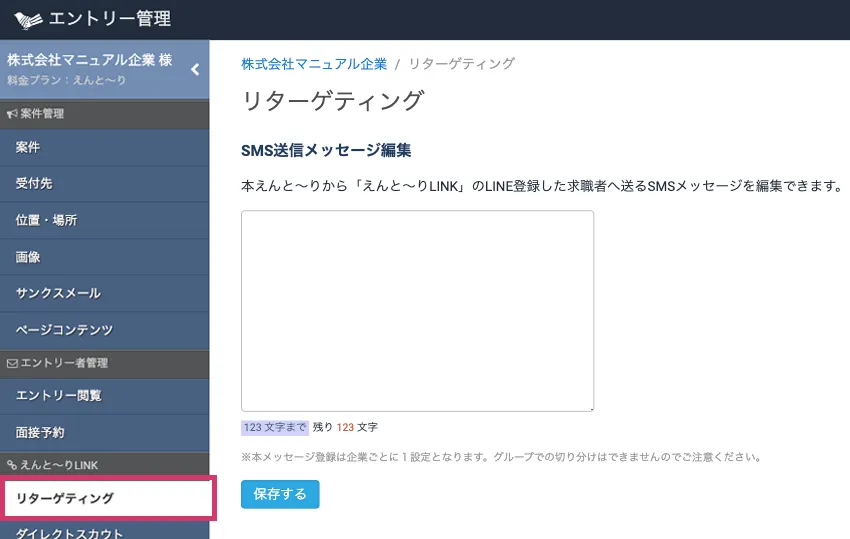Open the 画像 sidebar section

tap(28, 257)
